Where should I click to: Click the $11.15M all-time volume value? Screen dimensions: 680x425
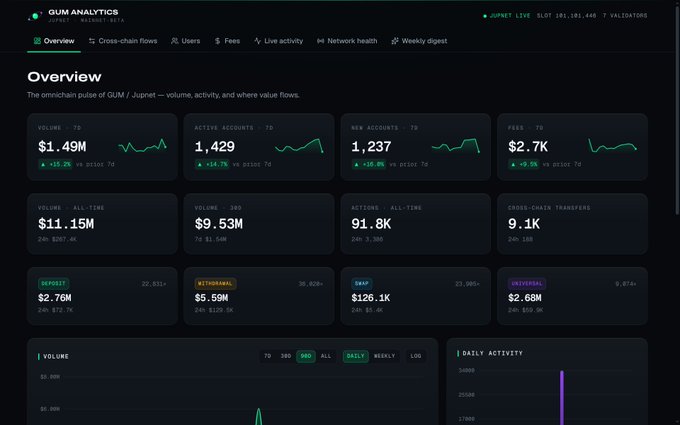66,224
